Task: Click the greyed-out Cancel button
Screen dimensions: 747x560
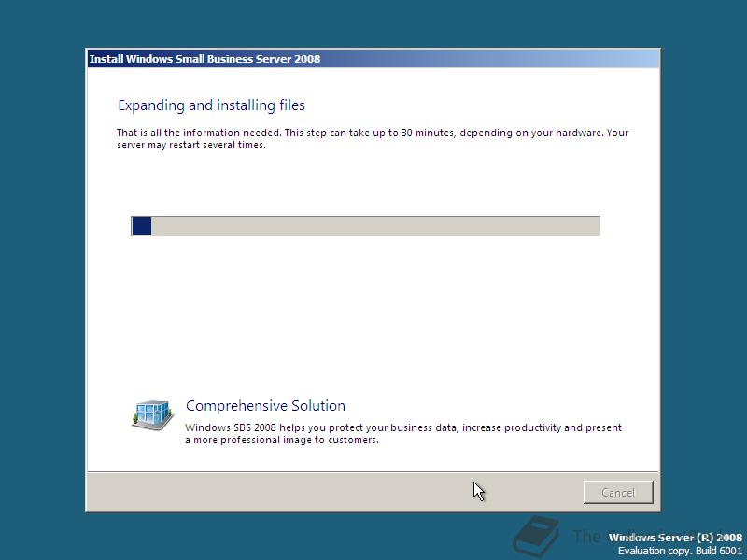Action: coord(618,492)
